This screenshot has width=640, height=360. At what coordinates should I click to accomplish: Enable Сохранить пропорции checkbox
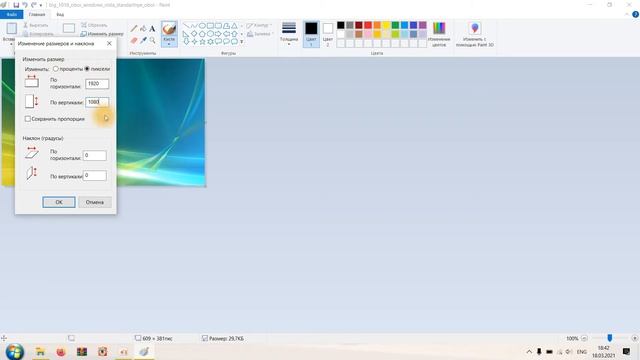(27, 119)
